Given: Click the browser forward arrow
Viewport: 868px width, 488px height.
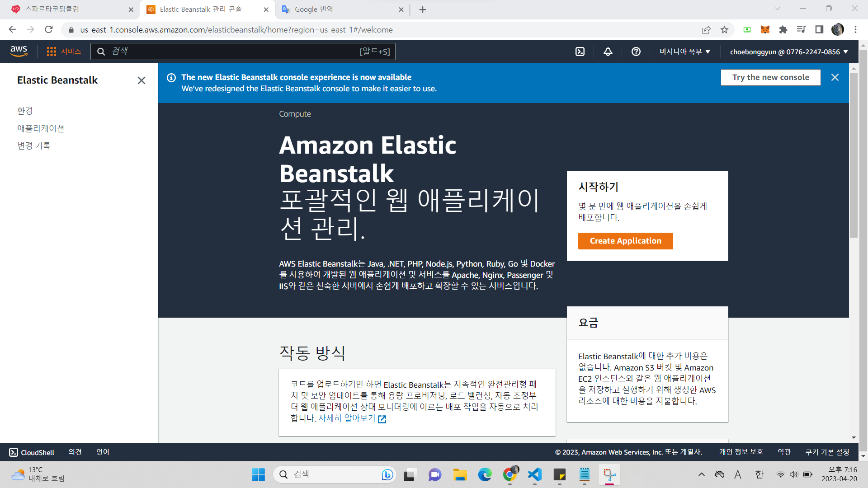Looking at the screenshot, I should point(30,30).
